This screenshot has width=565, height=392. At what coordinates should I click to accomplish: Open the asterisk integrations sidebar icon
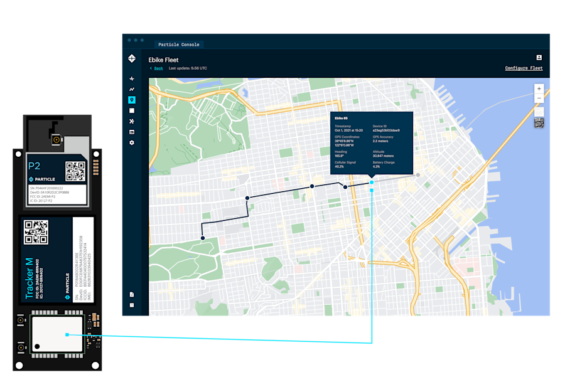pos(132,121)
